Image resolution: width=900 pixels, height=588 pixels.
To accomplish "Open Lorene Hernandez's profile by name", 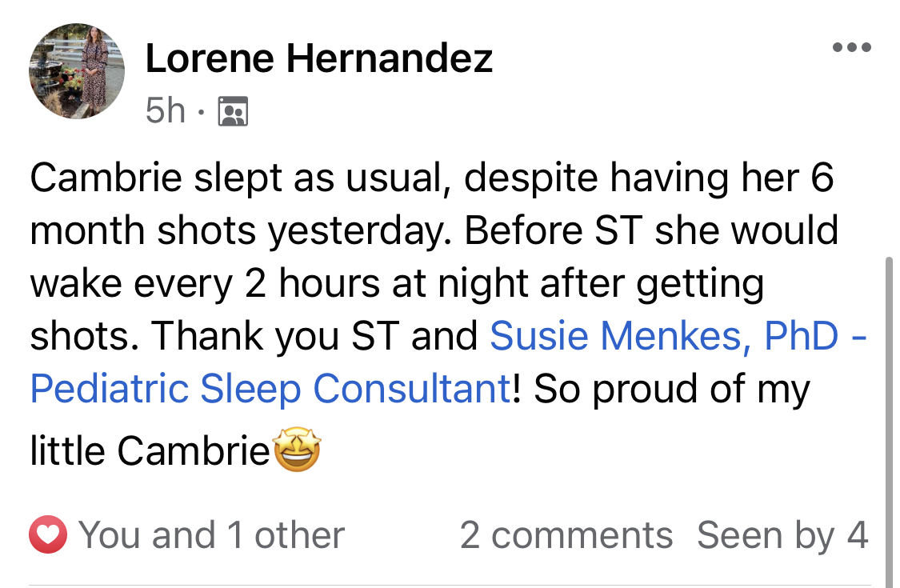I will pos(318,58).
